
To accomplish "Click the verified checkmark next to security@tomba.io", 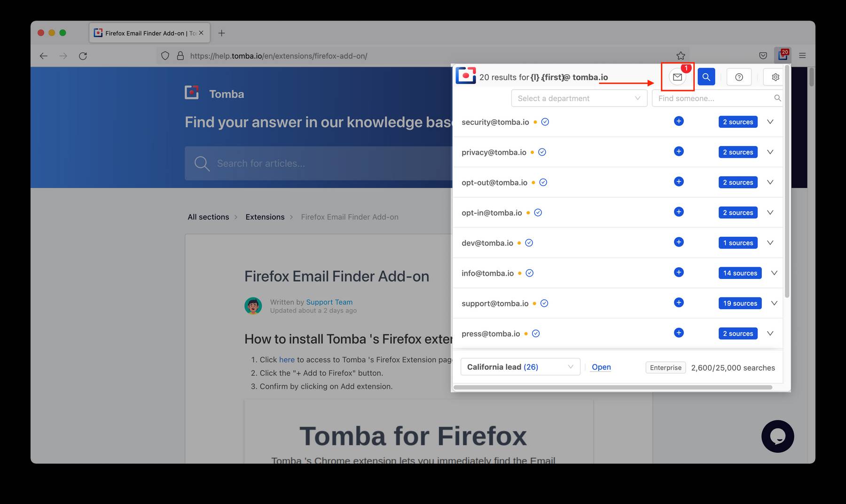I will [x=545, y=122].
